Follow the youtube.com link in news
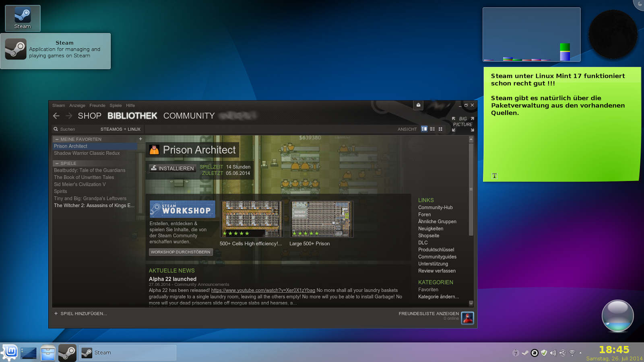Viewport: 644px width, 362px height. (x=263, y=290)
